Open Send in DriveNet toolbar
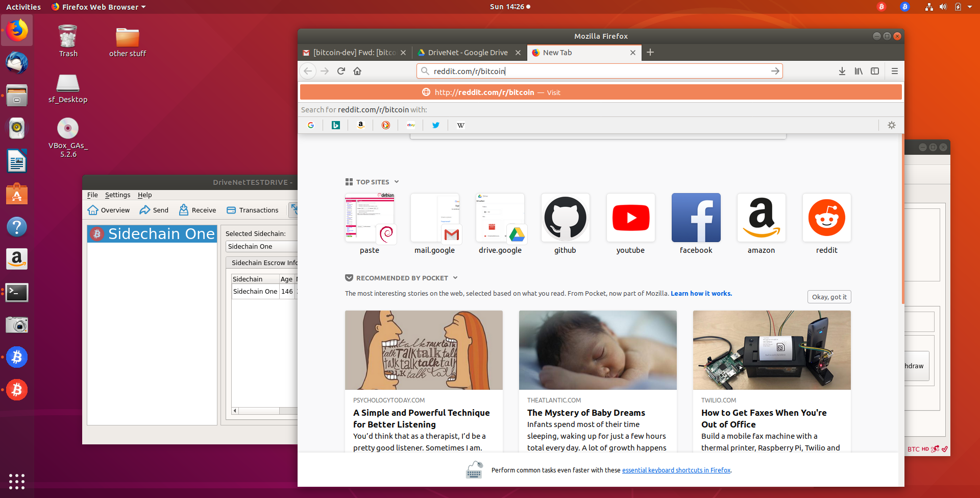 [154, 210]
